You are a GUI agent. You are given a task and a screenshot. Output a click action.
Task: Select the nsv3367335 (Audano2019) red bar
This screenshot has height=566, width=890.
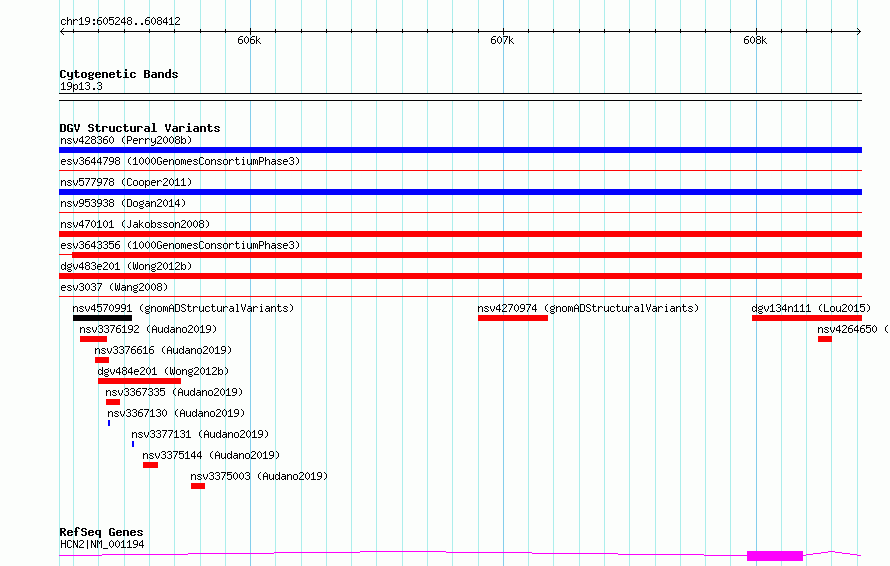click(x=113, y=402)
